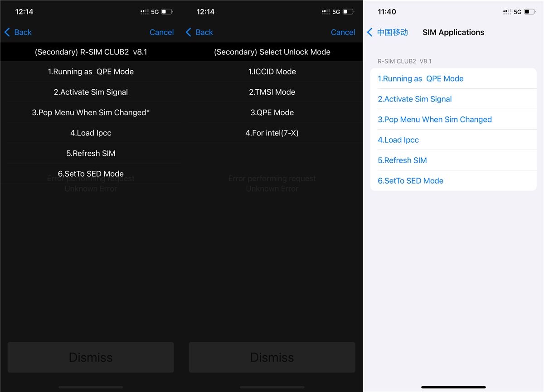Tap the "(Secondary) R-SIM CLUB2 v8.1" header
Viewport: 544px width, 392px height.
(91, 52)
